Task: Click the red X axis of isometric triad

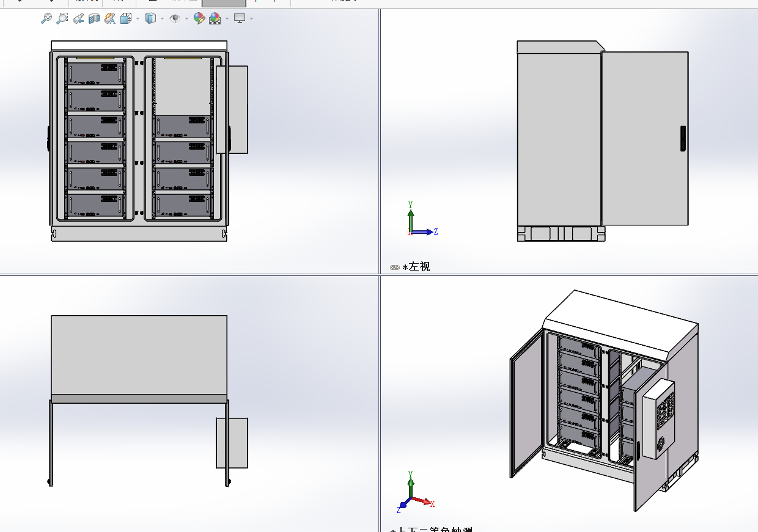Action: click(423, 502)
